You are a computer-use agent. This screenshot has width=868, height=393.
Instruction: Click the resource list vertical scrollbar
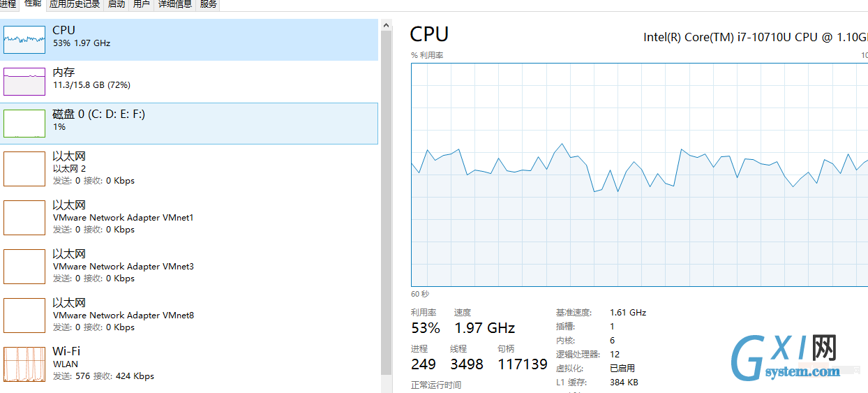387,202
